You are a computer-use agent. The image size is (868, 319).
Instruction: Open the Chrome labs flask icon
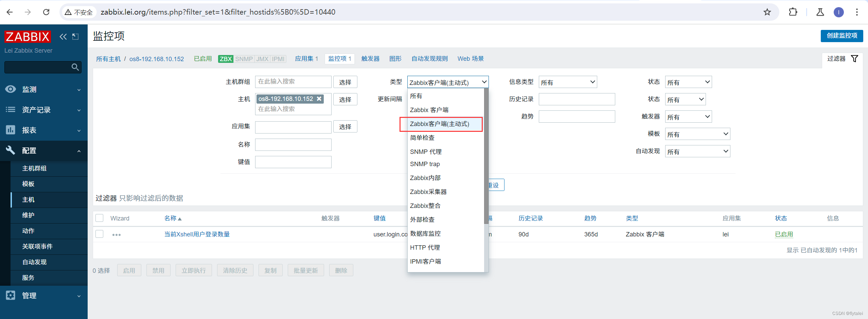pyautogui.click(x=820, y=12)
